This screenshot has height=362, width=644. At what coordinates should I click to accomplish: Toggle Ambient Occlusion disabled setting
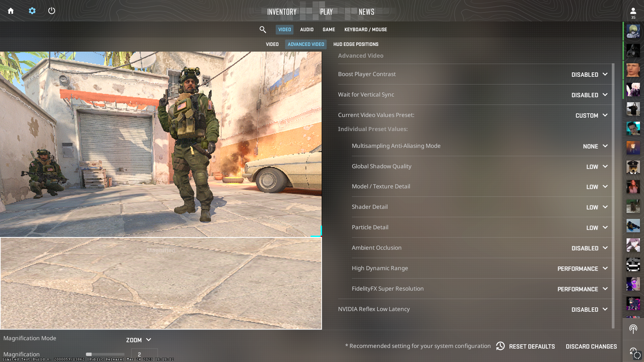click(x=589, y=247)
